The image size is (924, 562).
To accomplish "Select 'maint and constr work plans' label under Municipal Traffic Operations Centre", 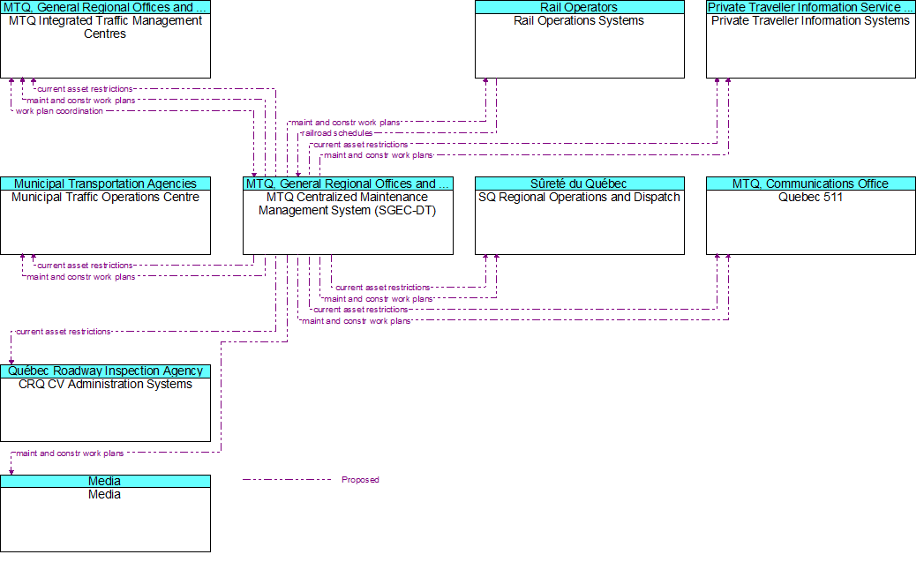I will pyautogui.click(x=80, y=277).
